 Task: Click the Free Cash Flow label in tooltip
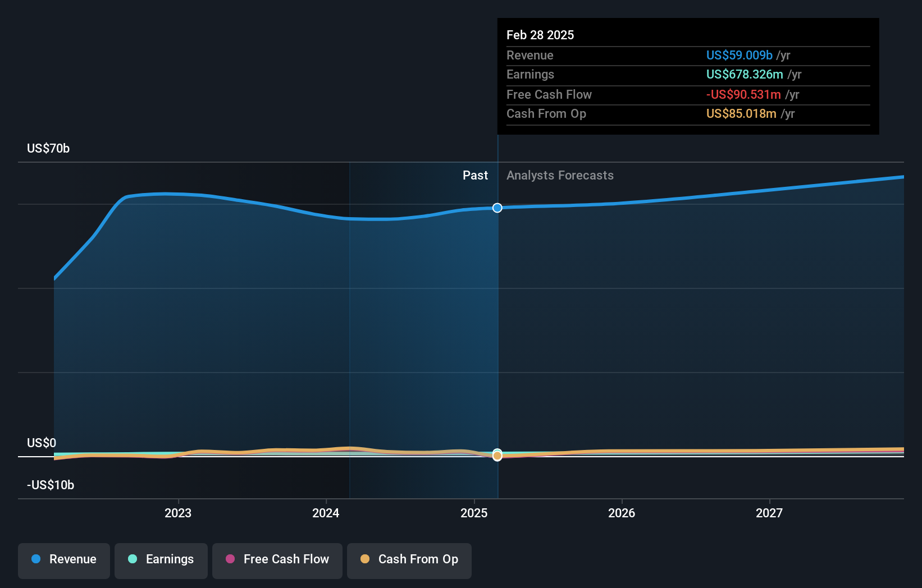[549, 94]
